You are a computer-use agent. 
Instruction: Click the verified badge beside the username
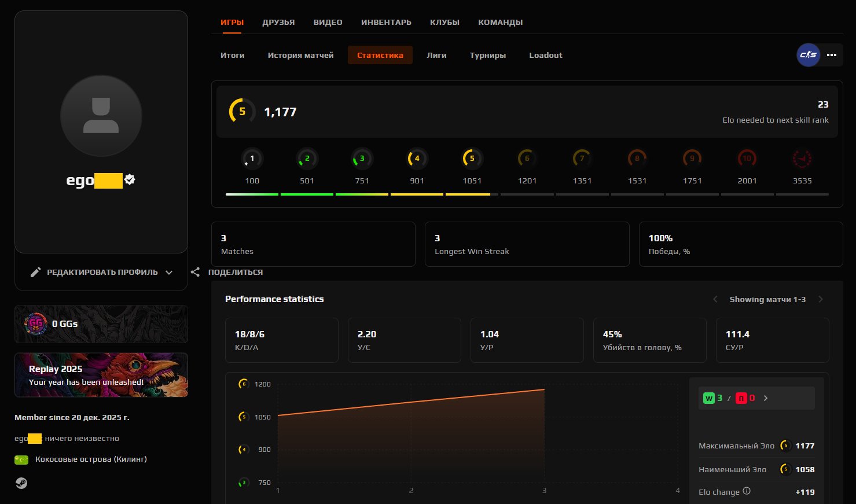coord(129,180)
